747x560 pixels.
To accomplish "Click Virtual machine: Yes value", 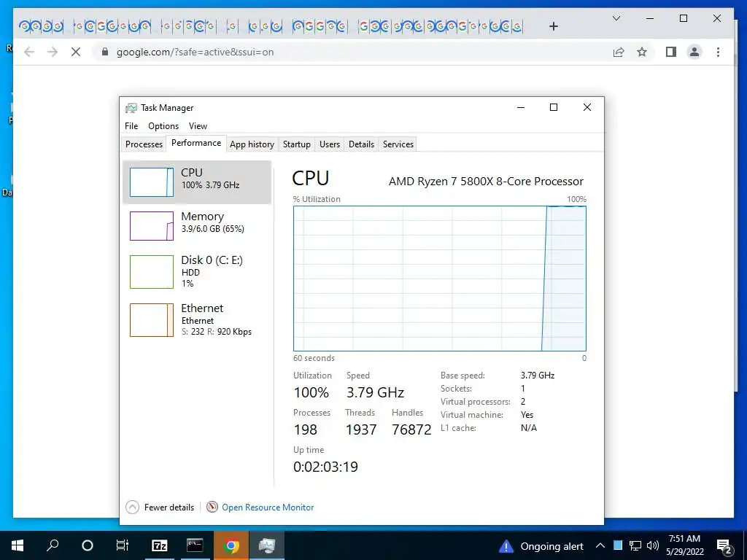I will coord(527,415).
